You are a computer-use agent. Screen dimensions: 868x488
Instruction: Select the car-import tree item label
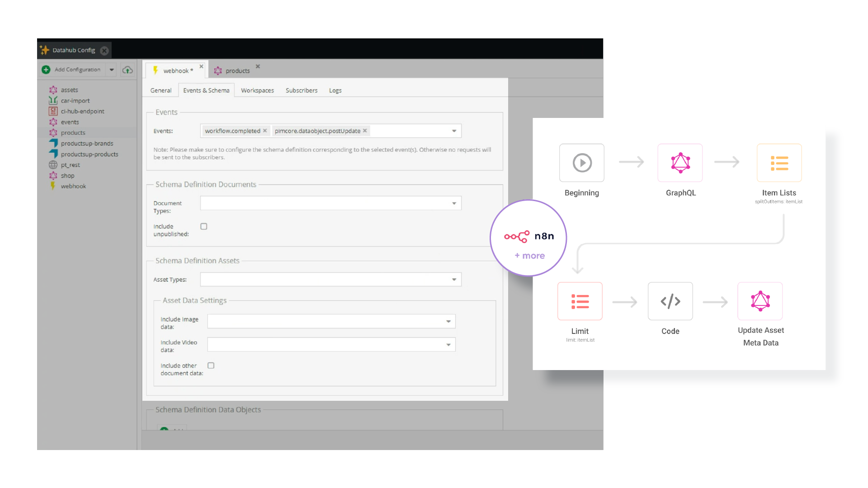[x=75, y=101]
